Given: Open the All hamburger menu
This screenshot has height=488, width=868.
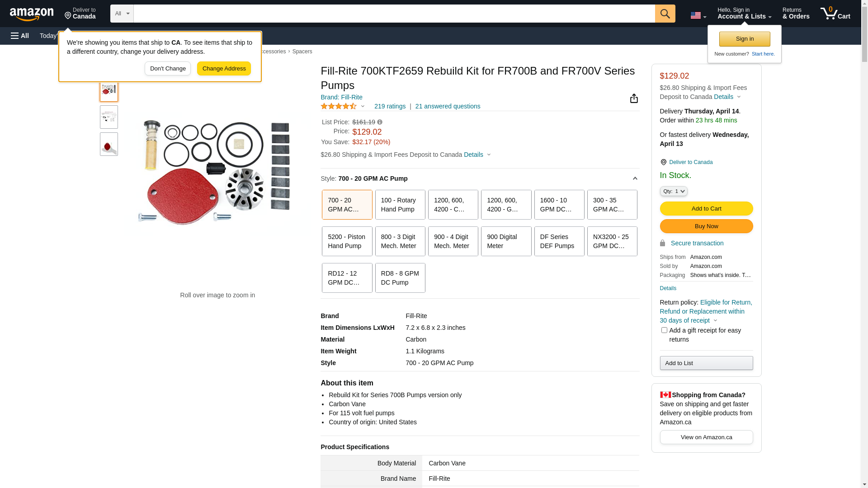Looking at the screenshot, I should tap(20, 36).
